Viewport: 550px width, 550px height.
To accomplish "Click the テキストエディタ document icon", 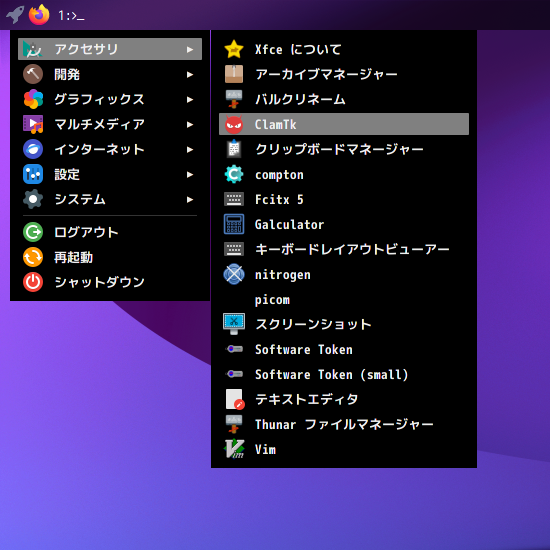I will point(235,399).
